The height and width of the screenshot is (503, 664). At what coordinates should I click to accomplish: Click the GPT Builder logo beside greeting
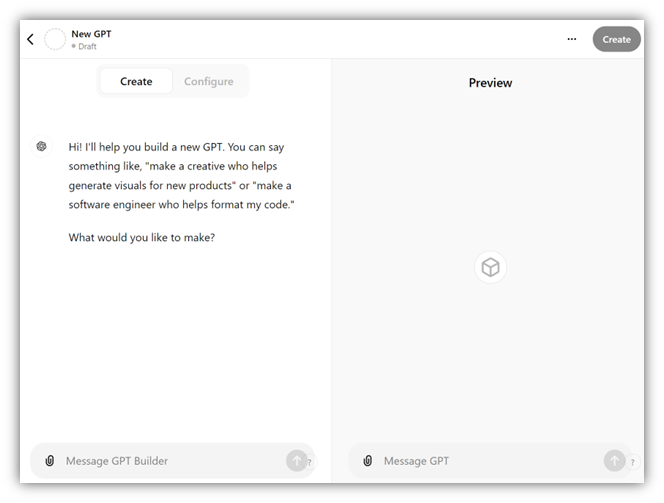[x=41, y=146]
